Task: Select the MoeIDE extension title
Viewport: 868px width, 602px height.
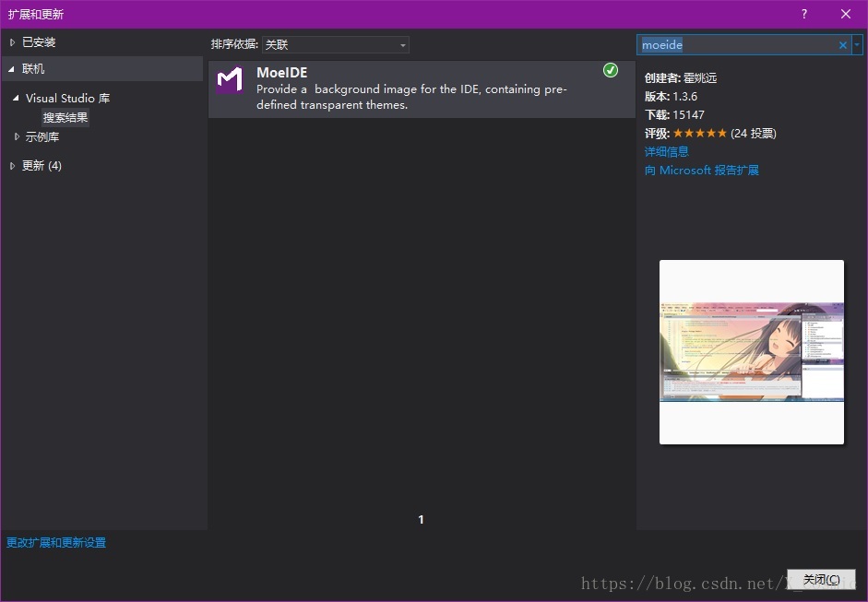Action: [x=281, y=73]
